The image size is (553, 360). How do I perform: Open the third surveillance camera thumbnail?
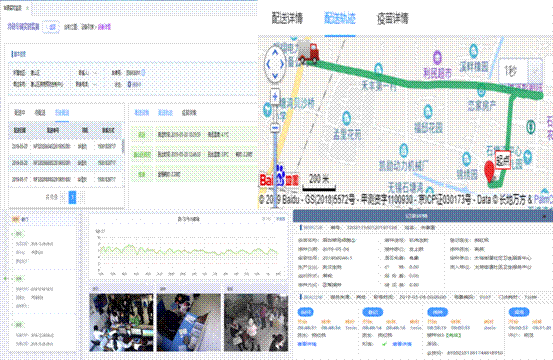(x=256, y=322)
